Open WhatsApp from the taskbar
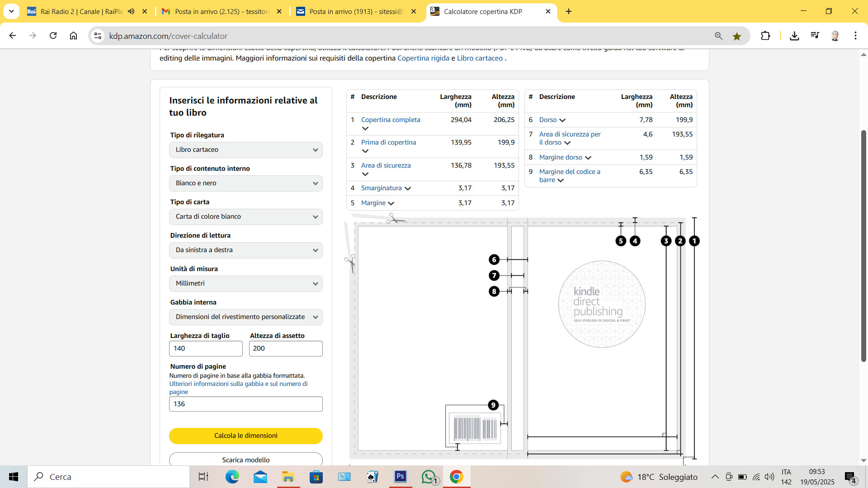Image resolution: width=868 pixels, height=488 pixels. pos(429,476)
